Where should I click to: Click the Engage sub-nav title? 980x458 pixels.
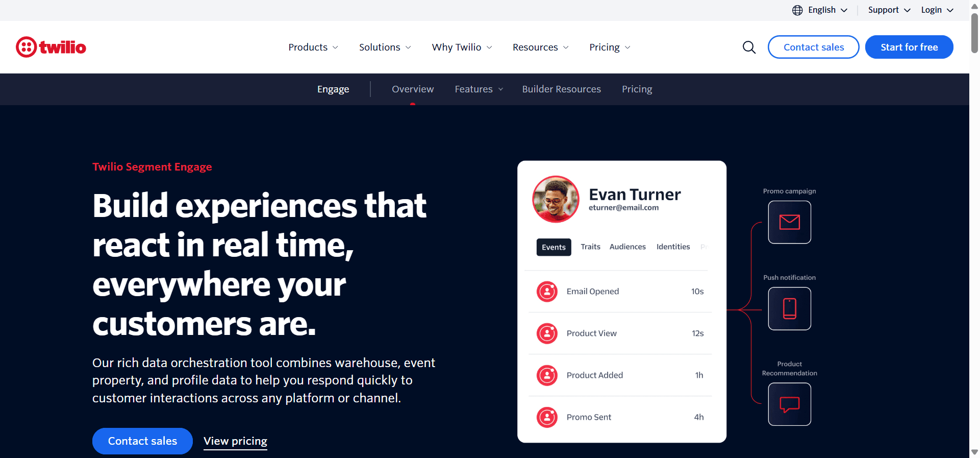(x=333, y=89)
